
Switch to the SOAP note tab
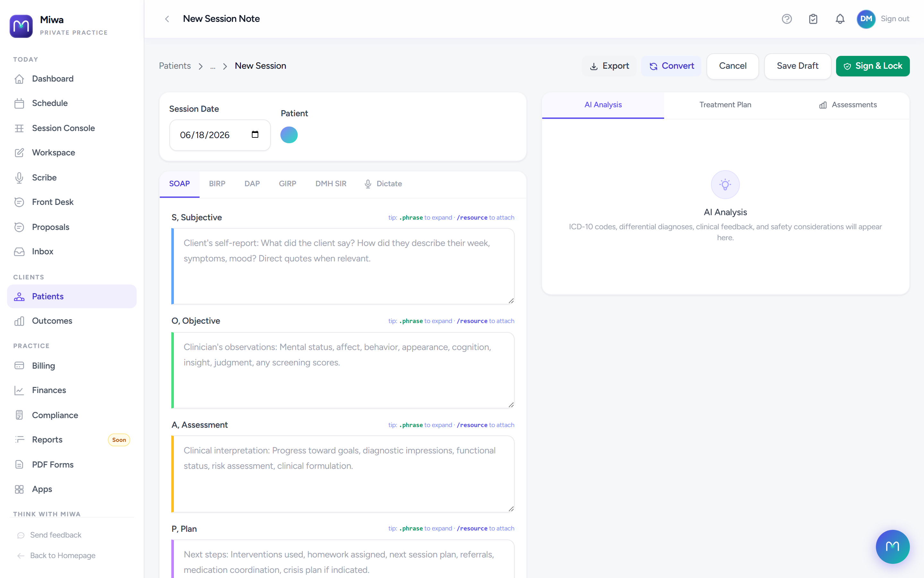179,184
